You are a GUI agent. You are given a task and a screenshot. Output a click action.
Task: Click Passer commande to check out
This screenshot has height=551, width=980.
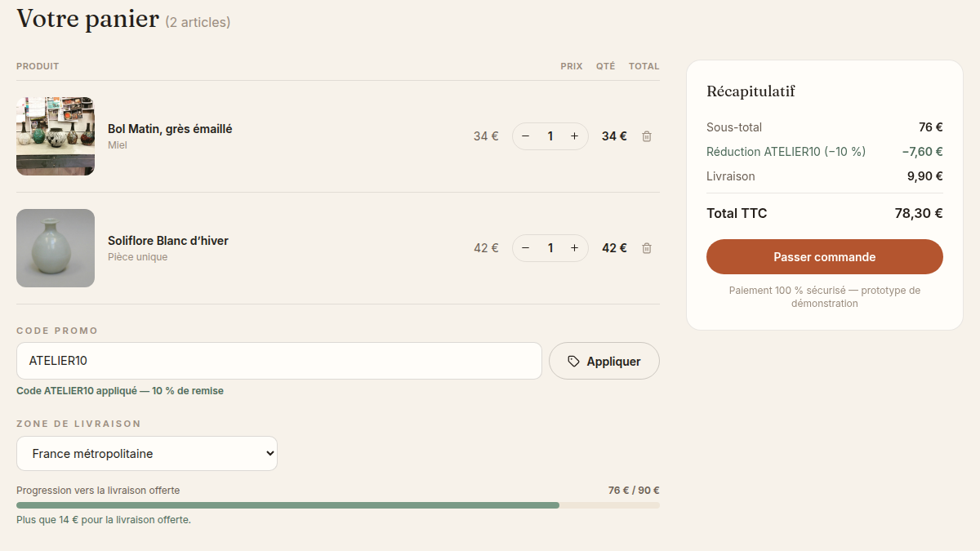coord(825,256)
